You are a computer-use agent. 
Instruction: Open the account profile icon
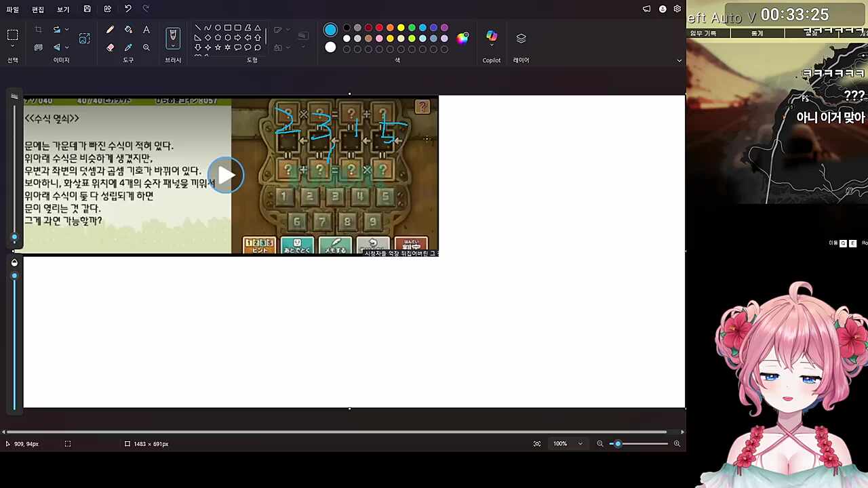[x=663, y=9]
